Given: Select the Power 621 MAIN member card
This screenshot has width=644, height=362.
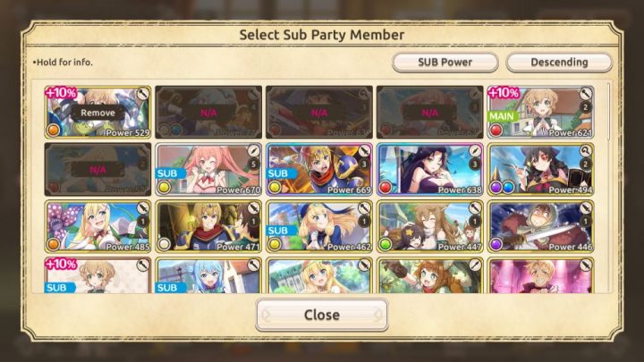Looking at the screenshot, I should coord(540,112).
